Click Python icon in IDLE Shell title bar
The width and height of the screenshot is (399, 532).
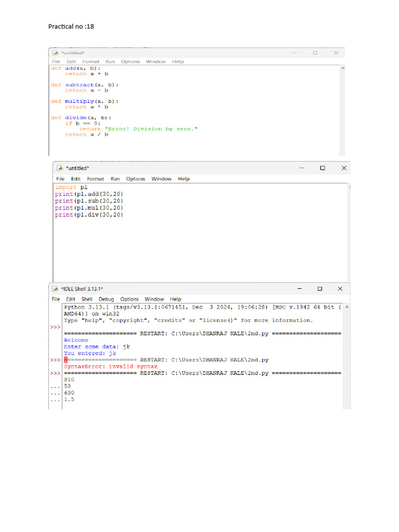(x=55, y=289)
